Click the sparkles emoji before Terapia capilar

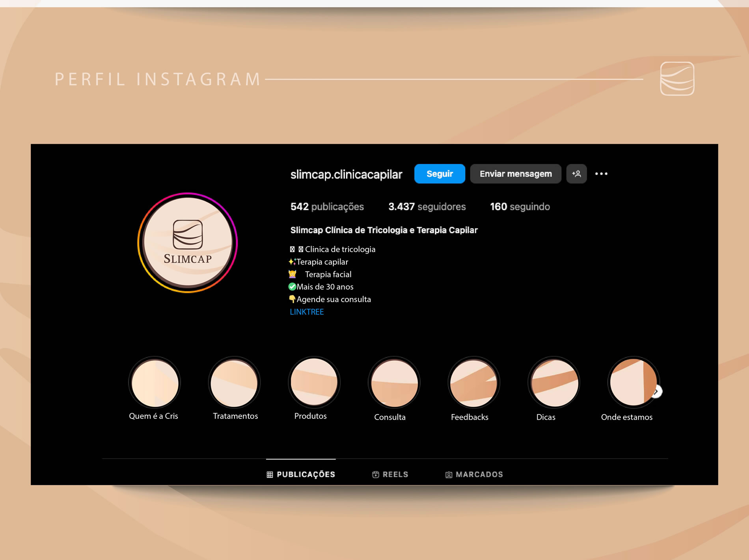click(x=292, y=261)
